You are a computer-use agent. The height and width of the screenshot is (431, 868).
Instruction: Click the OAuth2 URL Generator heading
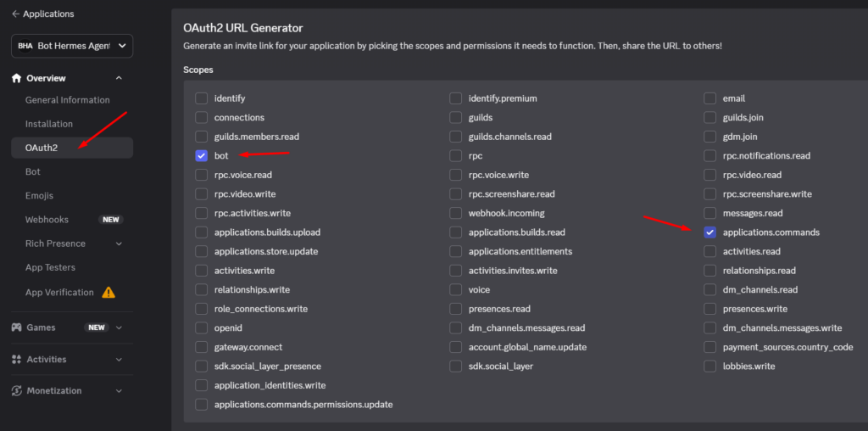(243, 27)
